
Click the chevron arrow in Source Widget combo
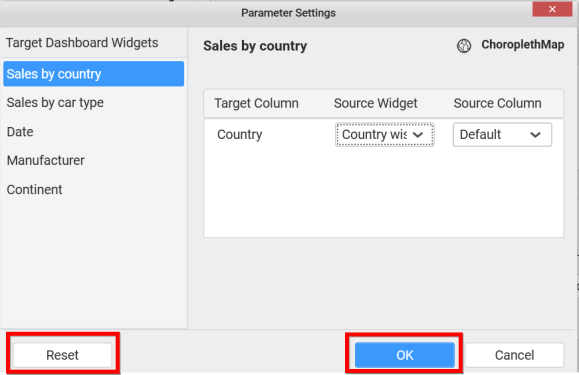pyautogui.click(x=418, y=135)
